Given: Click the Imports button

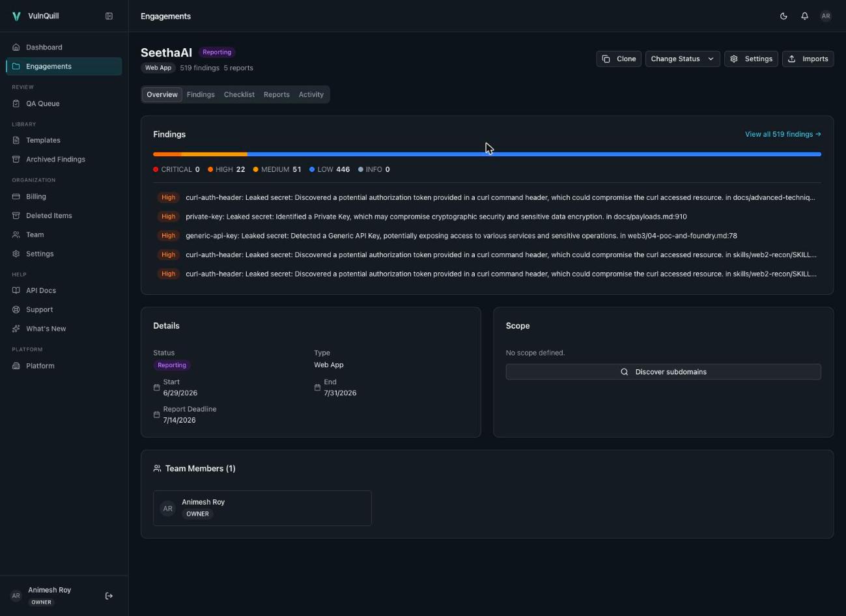Looking at the screenshot, I should (808, 59).
